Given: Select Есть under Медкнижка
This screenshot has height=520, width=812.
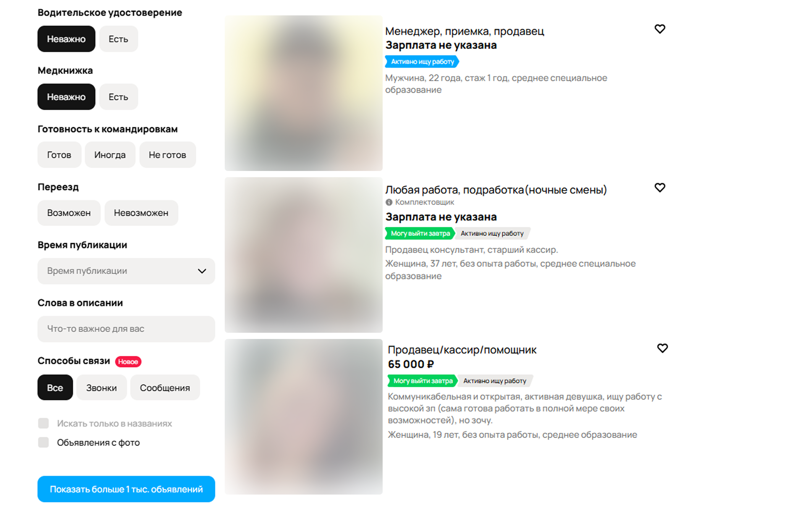Looking at the screenshot, I should (119, 97).
